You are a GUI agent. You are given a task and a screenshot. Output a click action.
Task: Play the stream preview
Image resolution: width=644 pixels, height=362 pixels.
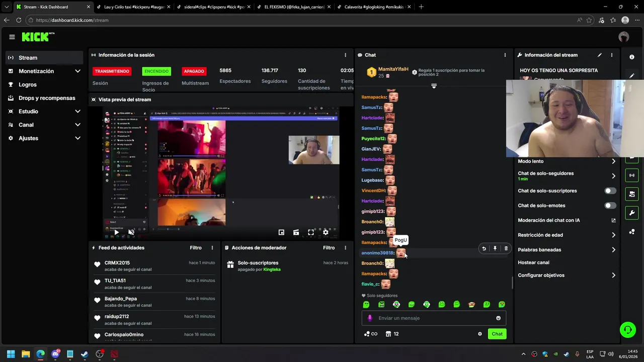[116, 232]
